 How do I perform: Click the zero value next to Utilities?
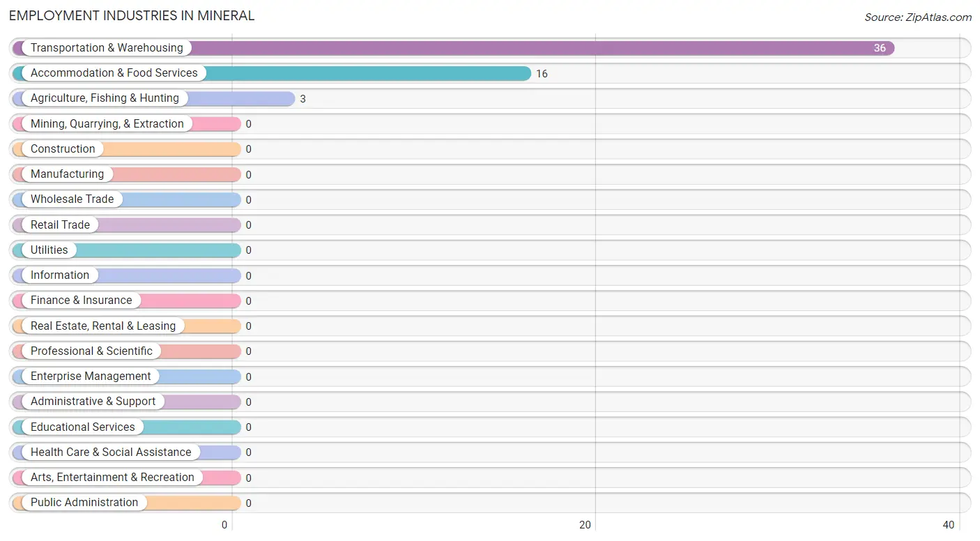coord(248,250)
